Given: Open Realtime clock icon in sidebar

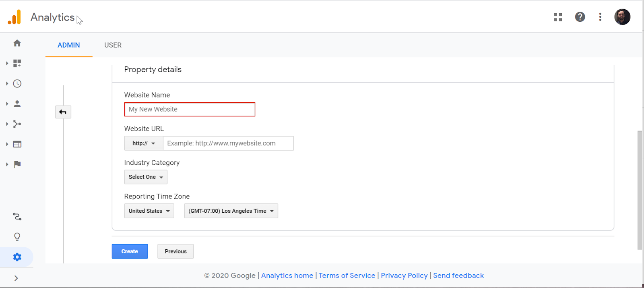Looking at the screenshot, I should tap(17, 83).
